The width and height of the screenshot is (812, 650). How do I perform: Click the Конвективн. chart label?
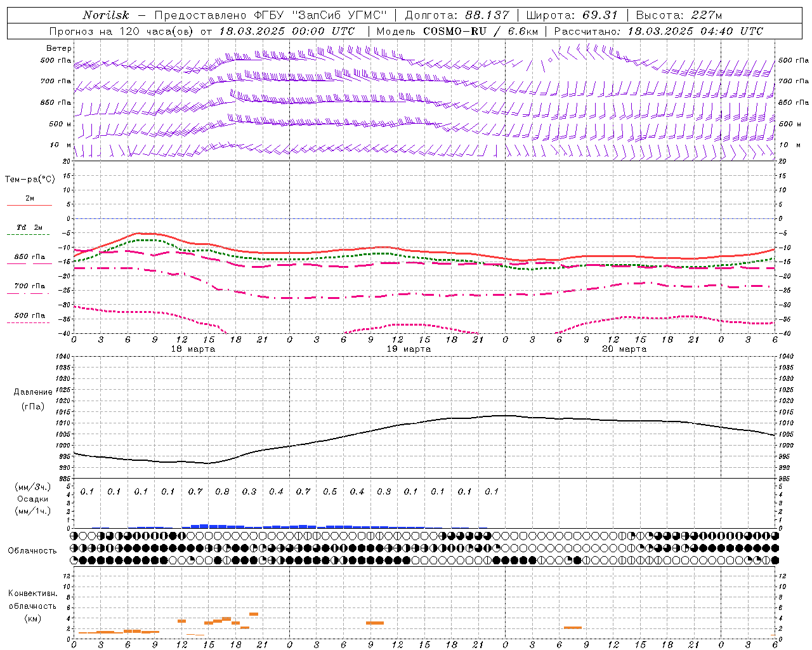[x=33, y=594]
